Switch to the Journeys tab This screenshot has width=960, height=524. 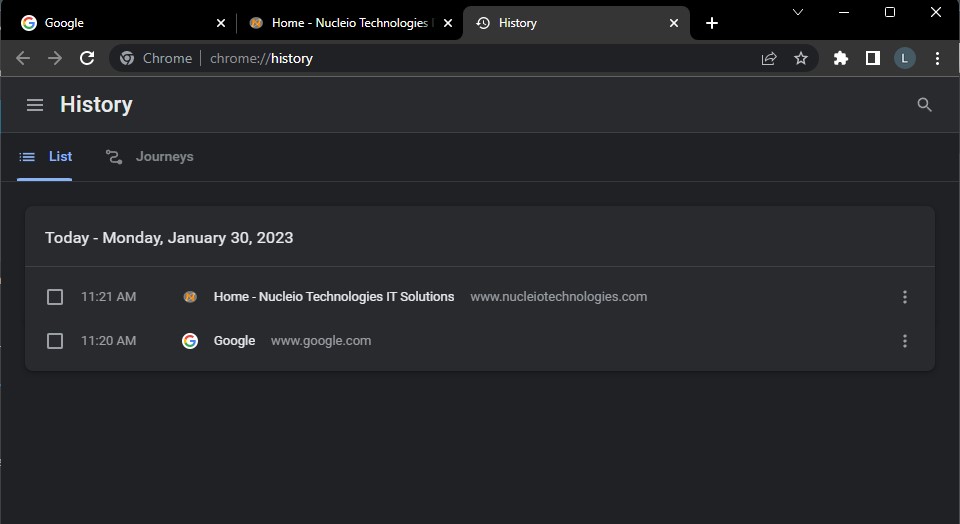coord(150,157)
